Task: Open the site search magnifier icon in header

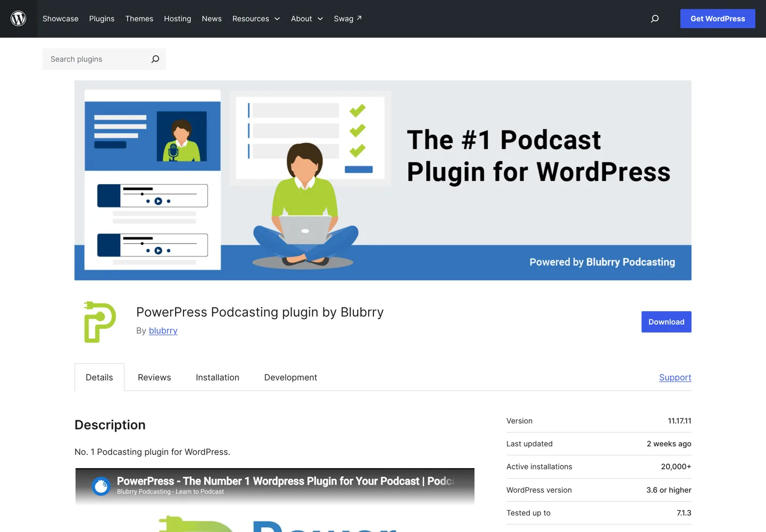Action: pyautogui.click(x=655, y=19)
